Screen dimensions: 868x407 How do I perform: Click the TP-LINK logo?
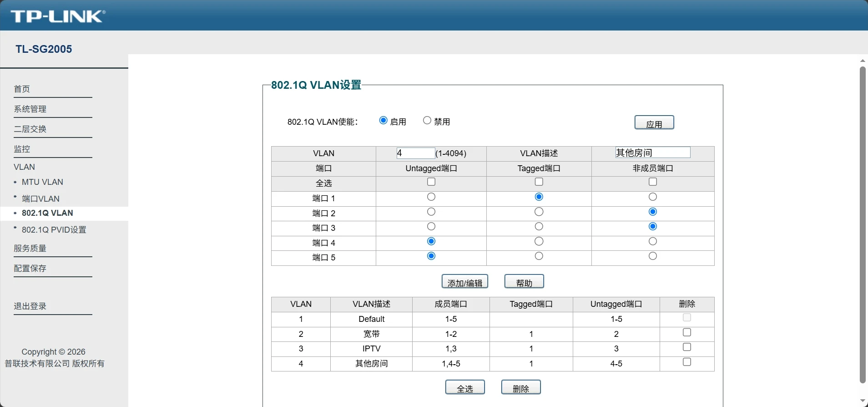(x=58, y=16)
